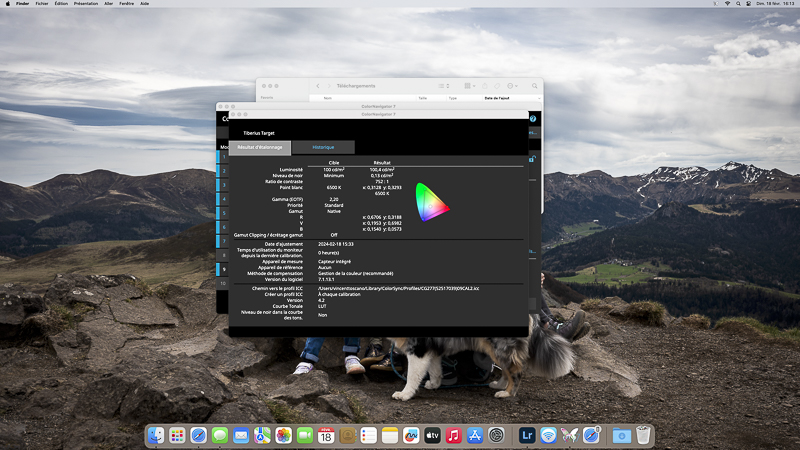This screenshot has height=450, width=800.
Task: Open App Store from the Dock
Action: 475,436
